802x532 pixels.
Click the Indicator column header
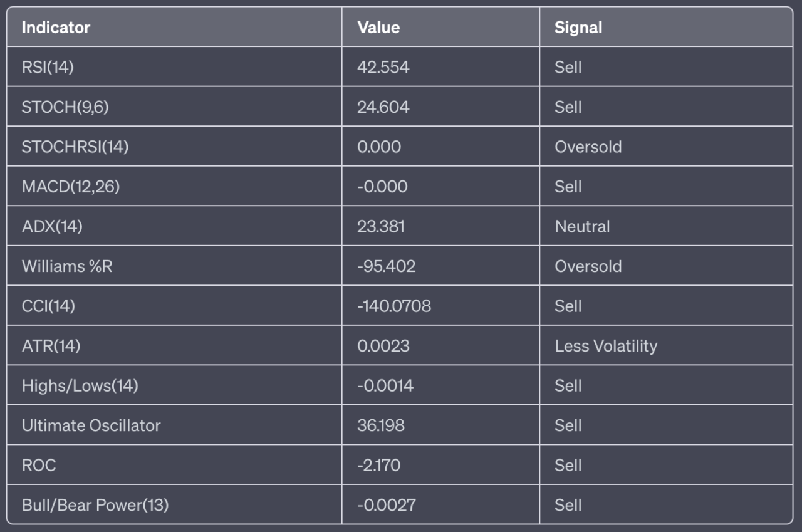(56, 28)
